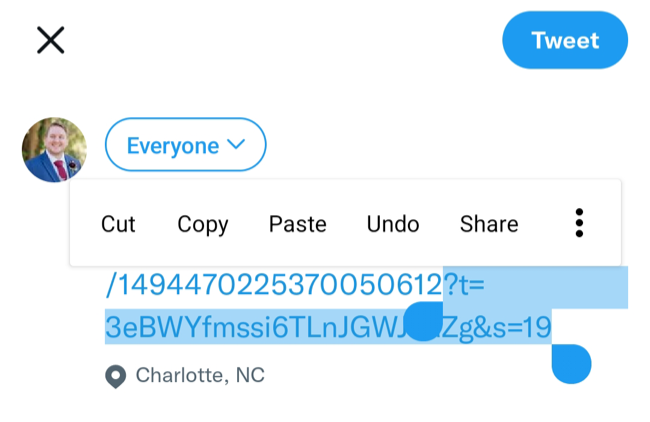This screenshot has height=422, width=650.
Task: Click the word Everyone in audience pill
Action: click(172, 146)
